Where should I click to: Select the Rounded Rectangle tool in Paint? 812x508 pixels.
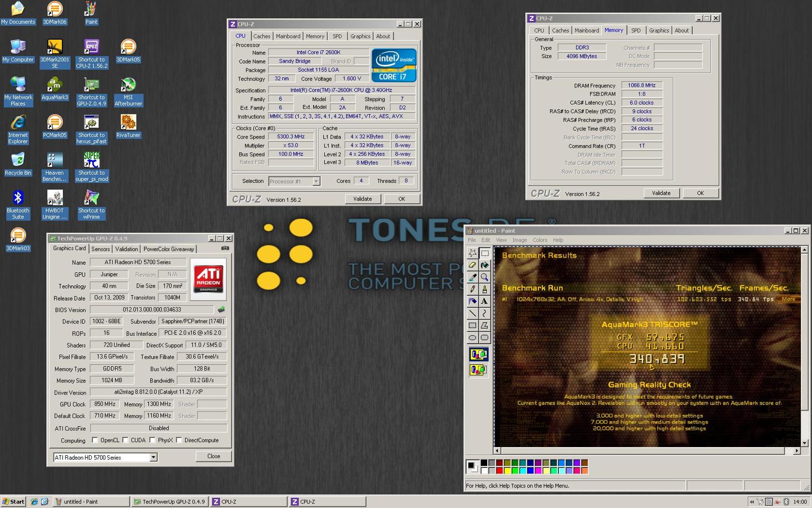point(485,338)
